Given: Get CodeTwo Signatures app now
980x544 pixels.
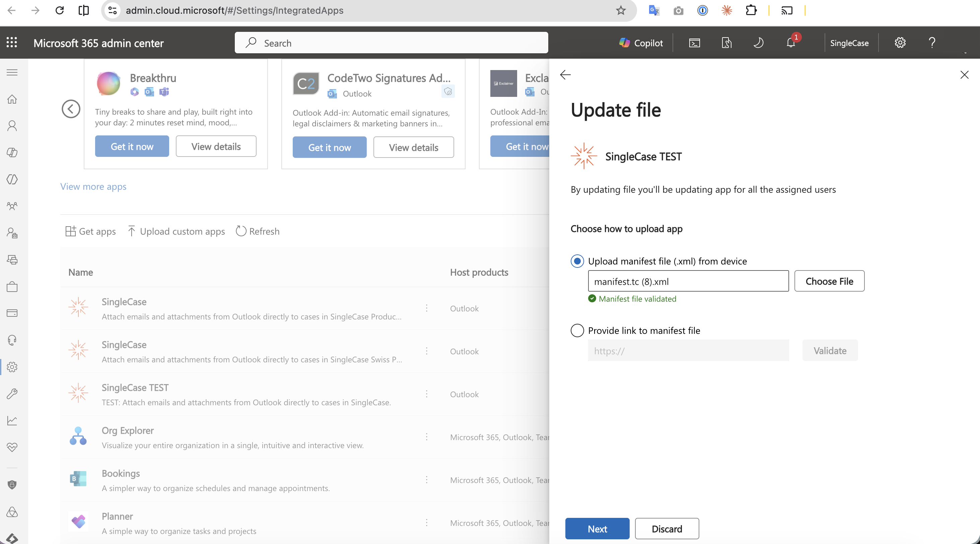Looking at the screenshot, I should point(330,147).
